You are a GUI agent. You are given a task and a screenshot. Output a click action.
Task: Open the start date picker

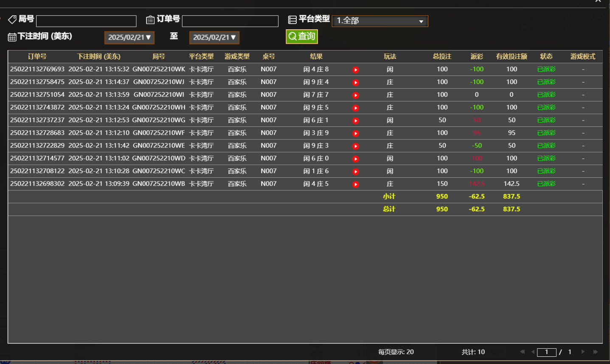[x=129, y=37]
